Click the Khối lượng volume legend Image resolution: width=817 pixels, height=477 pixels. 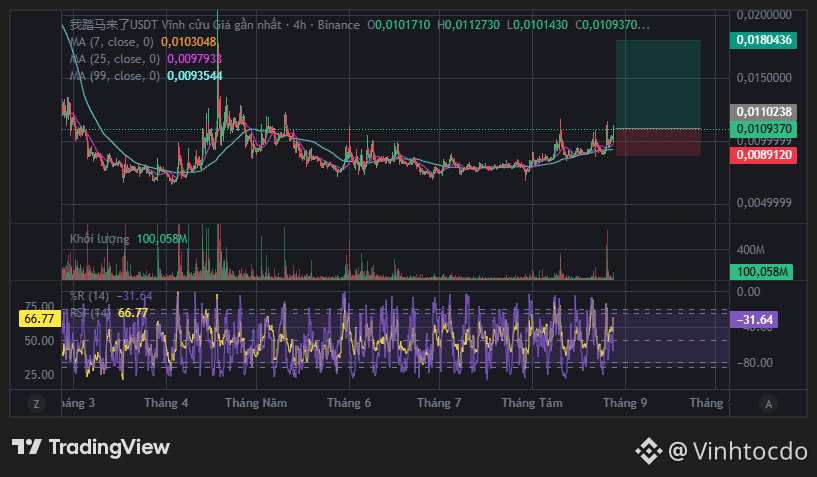click(100, 239)
